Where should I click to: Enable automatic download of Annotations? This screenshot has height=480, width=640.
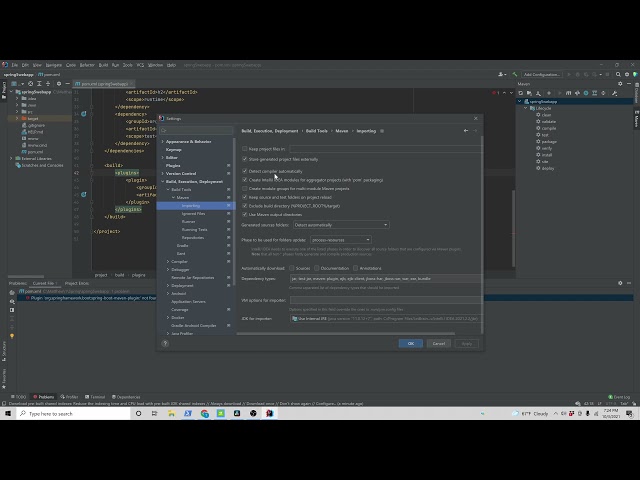355,268
